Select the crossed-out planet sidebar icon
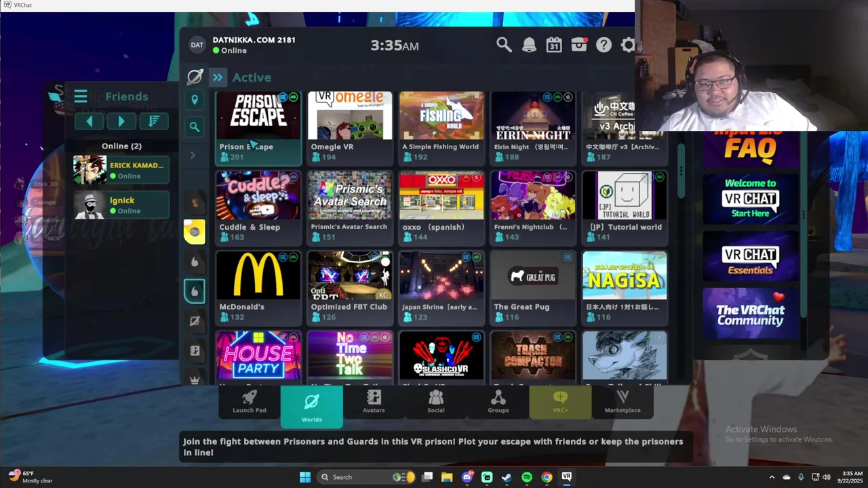868x488 pixels. click(195, 321)
